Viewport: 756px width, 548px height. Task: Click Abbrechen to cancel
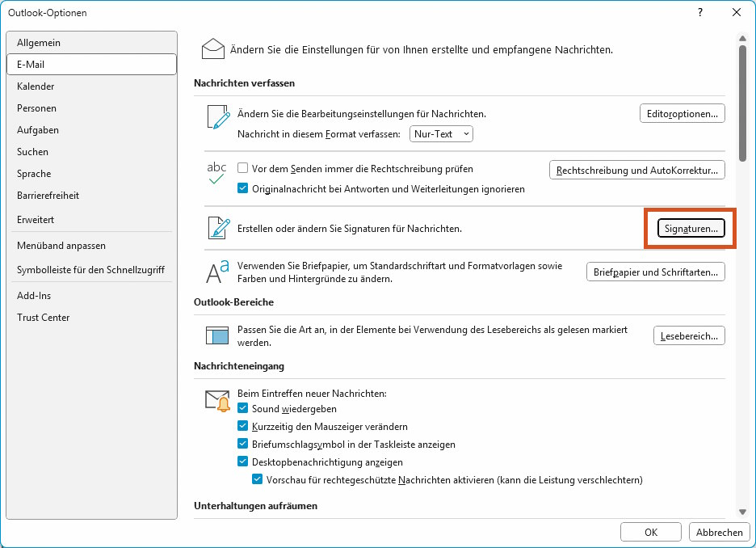[x=720, y=532]
